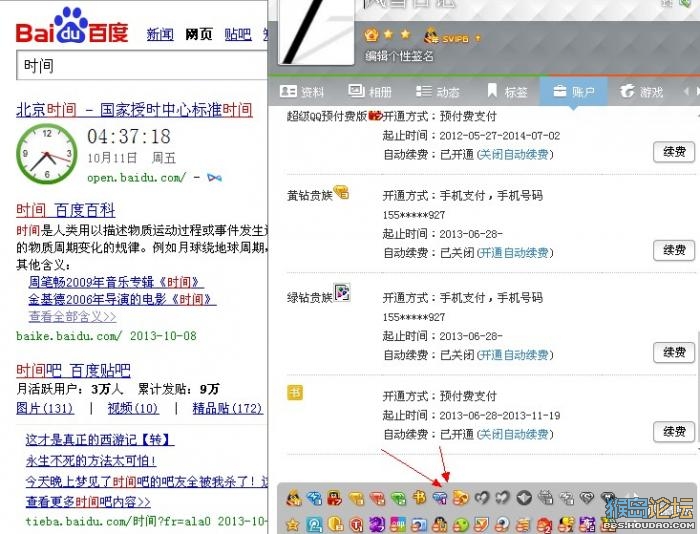Click the red diamond badge icon
The width and height of the screenshot is (700, 534).
click(x=377, y=498)
